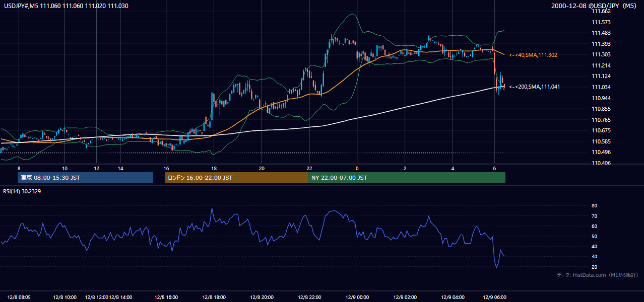The width and height of the screenshot is (644, 302).
Task: Click the 200 SMA 111.041 label
Action: [x=534, y=87]
